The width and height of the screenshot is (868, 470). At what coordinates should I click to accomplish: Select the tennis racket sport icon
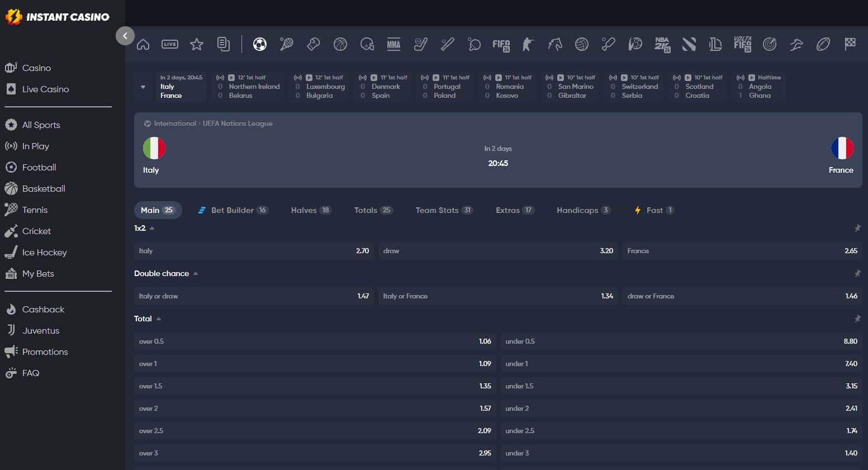point(287,44)
